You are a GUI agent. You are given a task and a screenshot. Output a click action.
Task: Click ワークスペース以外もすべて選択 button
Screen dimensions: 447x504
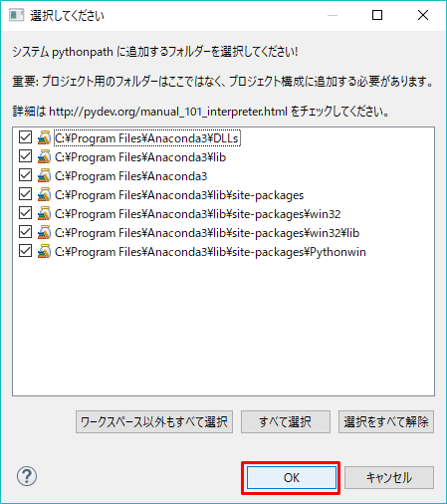point(154,422)
